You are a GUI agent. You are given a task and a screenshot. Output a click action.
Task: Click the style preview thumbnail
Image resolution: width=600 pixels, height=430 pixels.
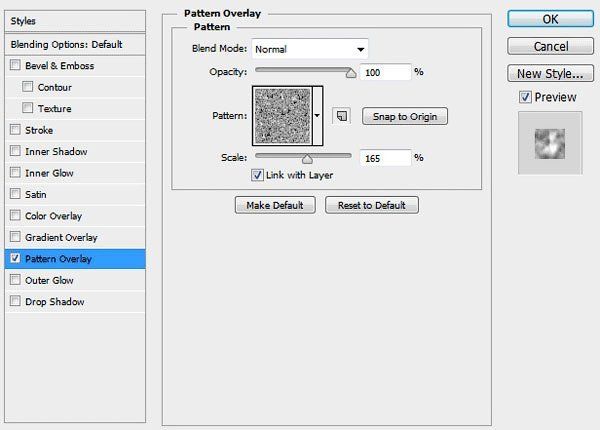click(x=550, y=143)
